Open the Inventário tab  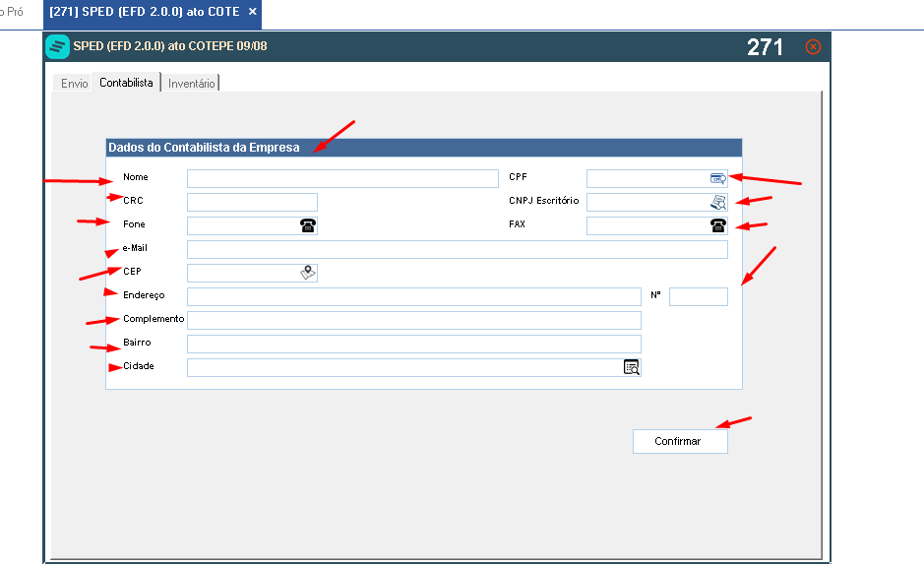[191, 83]
